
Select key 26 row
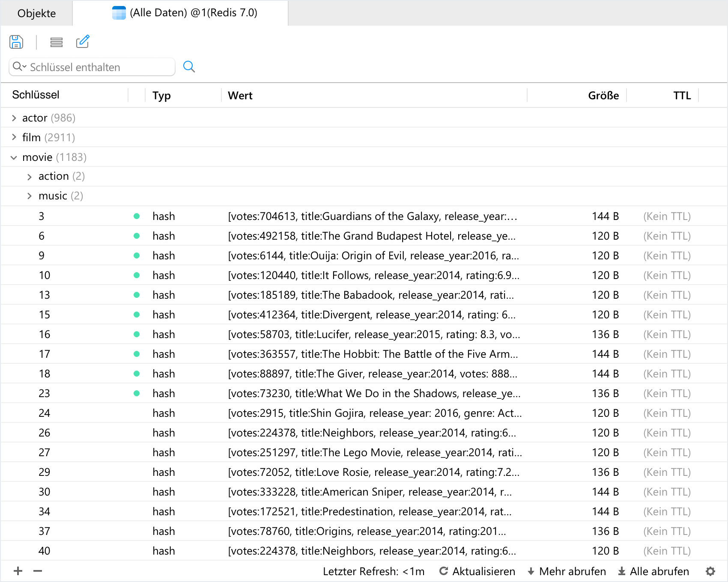tap(364, 433)
